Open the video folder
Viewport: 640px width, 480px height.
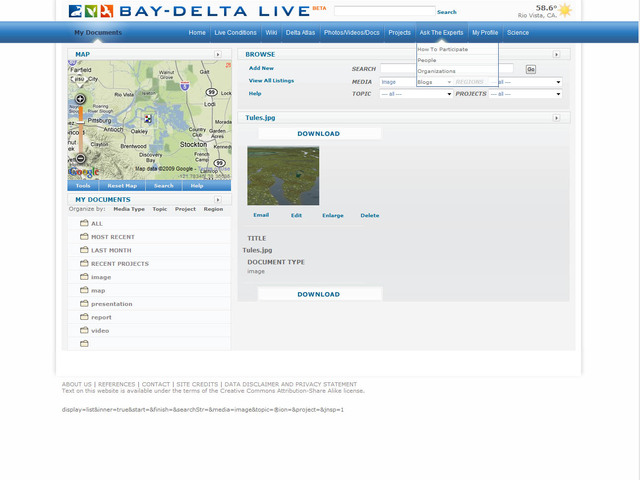coord(100,331)
